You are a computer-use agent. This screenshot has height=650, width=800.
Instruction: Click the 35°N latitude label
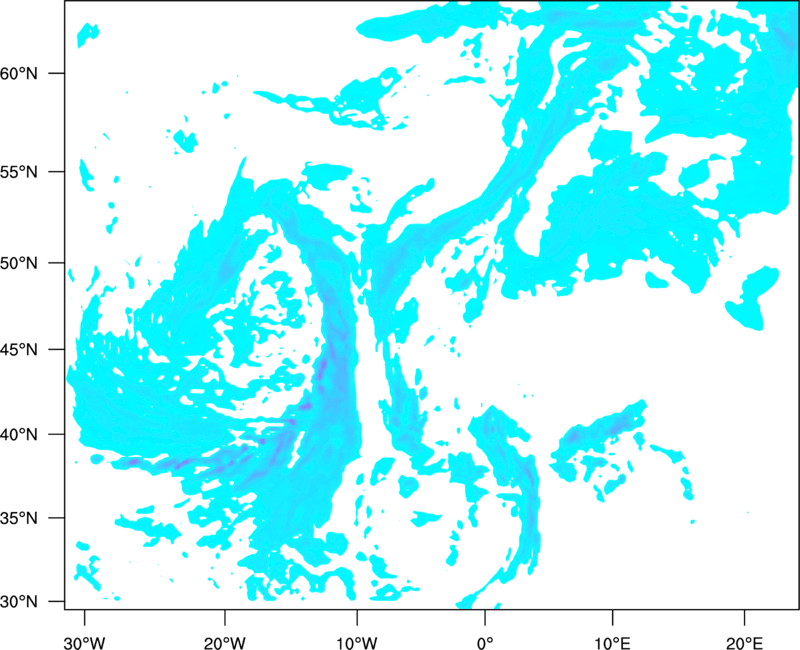(x=19, y=518)
